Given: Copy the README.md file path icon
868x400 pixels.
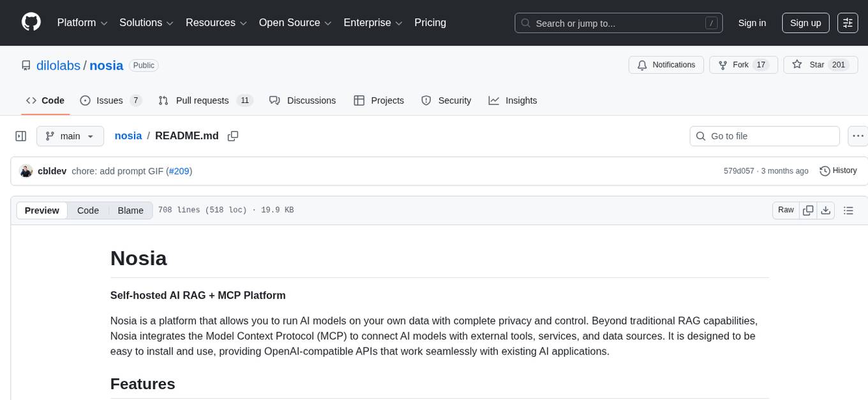Looking at the screenshot, I should point(233,135).
